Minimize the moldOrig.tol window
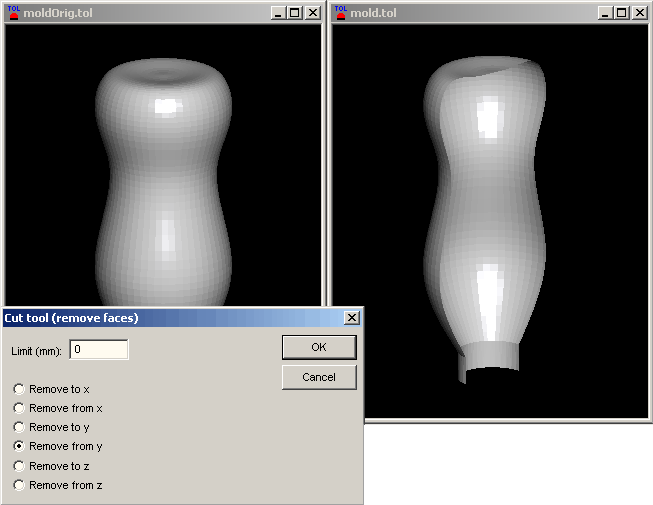Image resolution: width=653 pixels, height=505 pixels. 278,13
